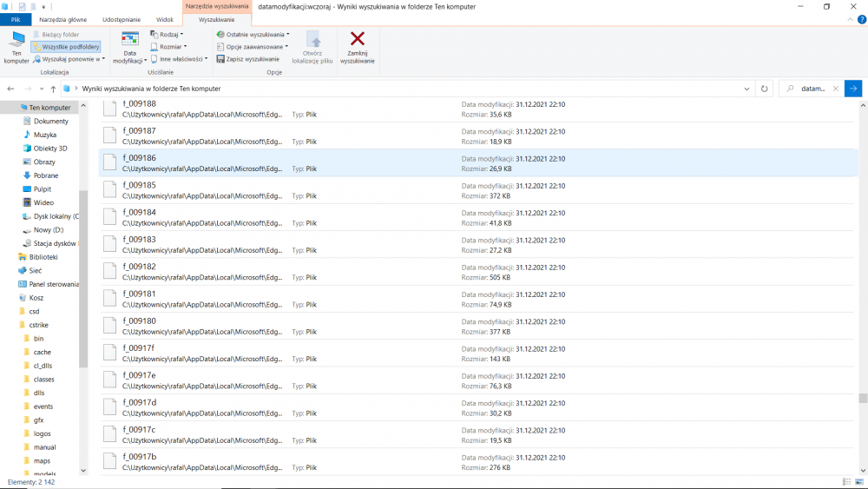Click Zapisz wyszukiwanie save icon
868x489 pixels.
220,59
